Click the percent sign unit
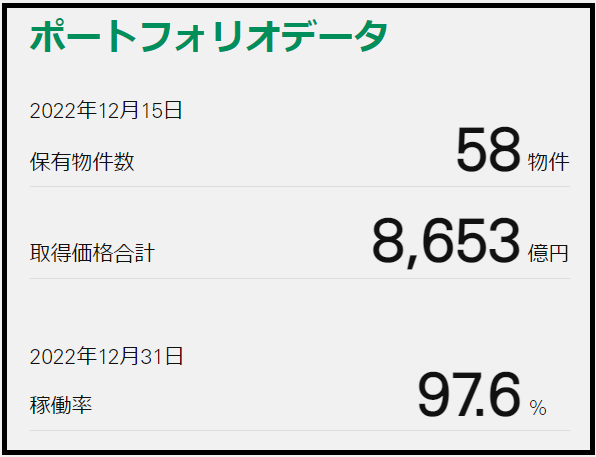The image size is (596, 457). (x=538, y=408)
